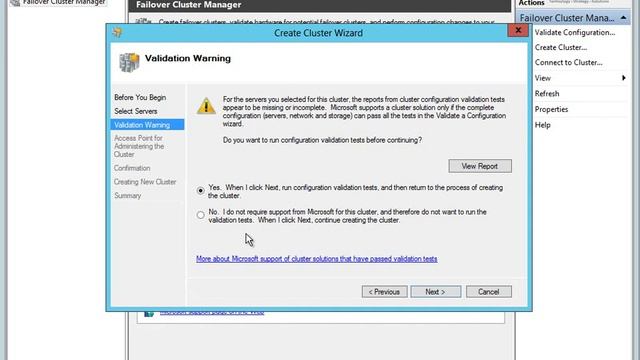Viewport: 640px width, 360px height.
Task: Click the Failover Cluster Manager description icon
Action: pyautogui.click(x=144, y=21)
